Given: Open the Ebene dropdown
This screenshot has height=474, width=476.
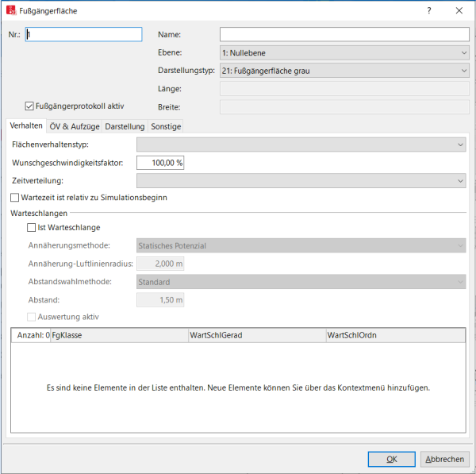Looking at the screenshot, I should 344,52.
